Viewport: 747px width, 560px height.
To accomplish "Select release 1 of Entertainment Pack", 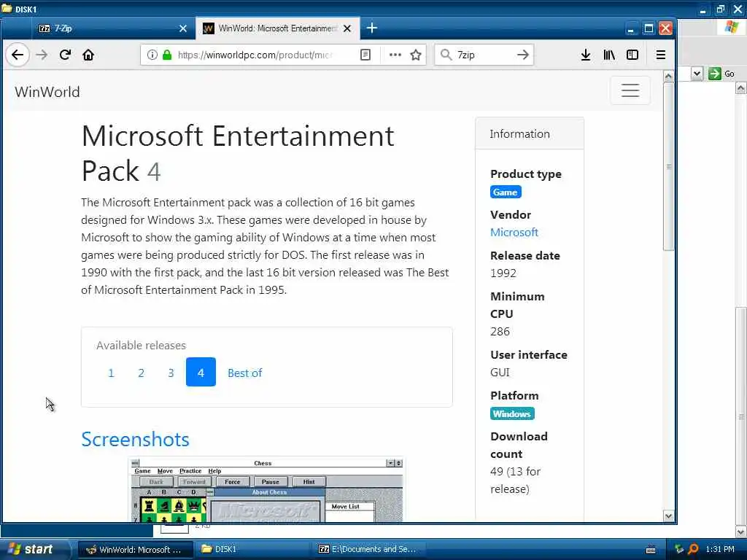I will (x=111, y=373).
